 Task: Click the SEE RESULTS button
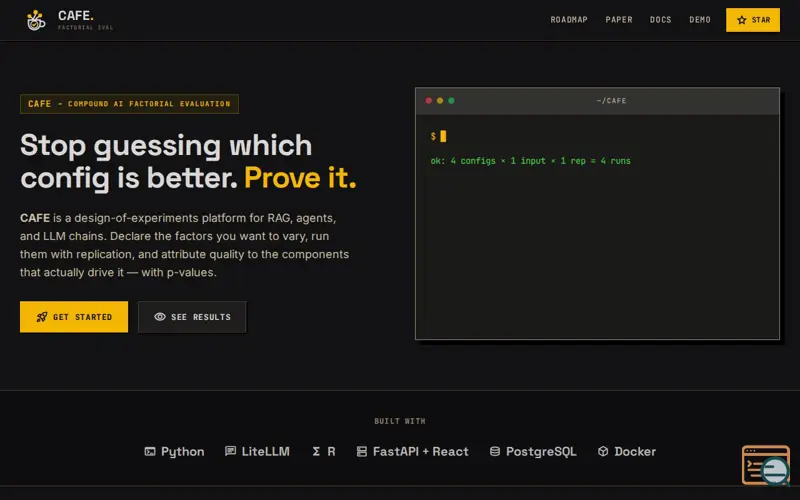coord(192,317)
